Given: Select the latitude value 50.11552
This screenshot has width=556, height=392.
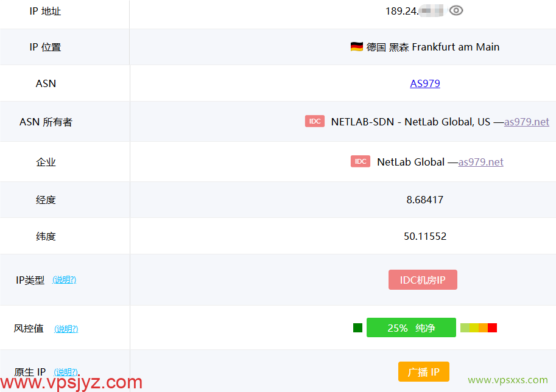Looking at the screenshot, I should (x=425, y=236).
